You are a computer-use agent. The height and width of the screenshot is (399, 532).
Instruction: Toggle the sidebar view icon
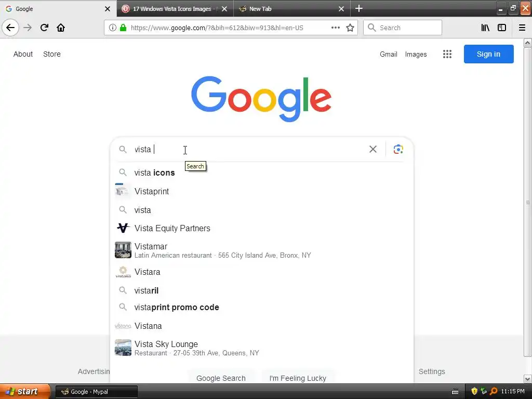[502, 28]
